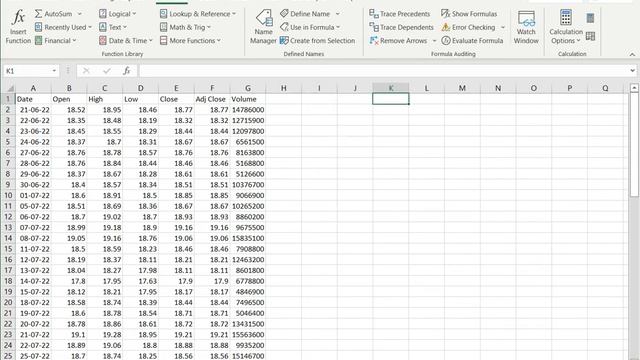The height and width of the screenshot is (360, 640).
Task: Click into the formula bar input
Action: (x=384, y=71)
